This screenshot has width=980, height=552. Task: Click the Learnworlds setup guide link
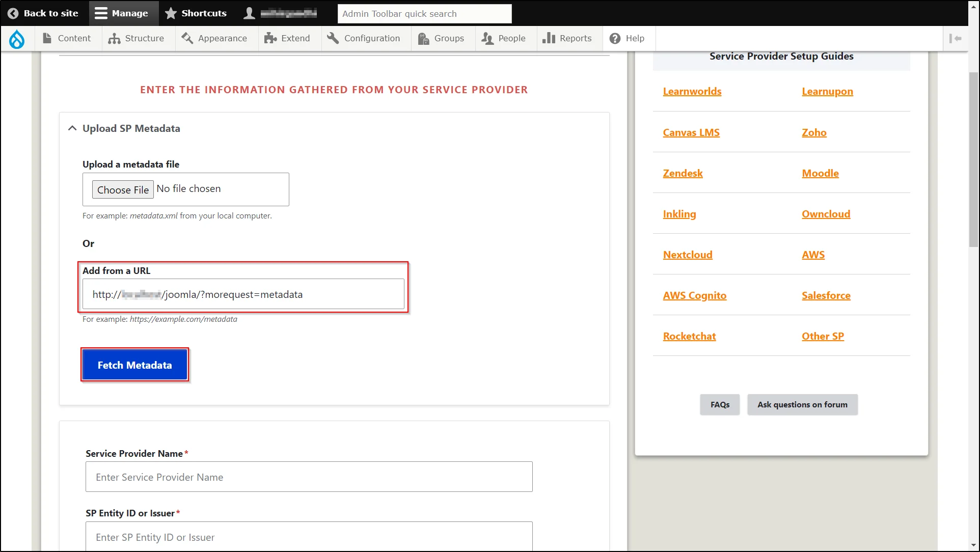click(692, 91)
